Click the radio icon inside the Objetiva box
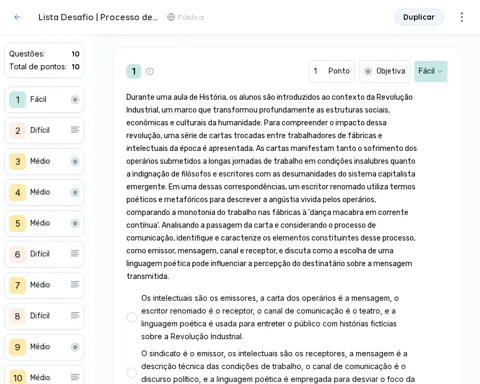Image resolution: width=480 pixels, height=384 pixels. pyautogui.click(x=368, y=71)
